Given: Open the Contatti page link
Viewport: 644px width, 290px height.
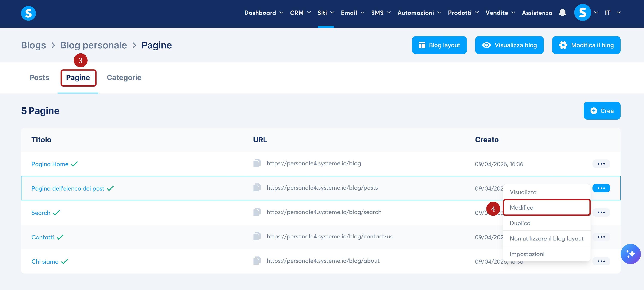Looking at the screenshot, I should [x=43, y=237].
